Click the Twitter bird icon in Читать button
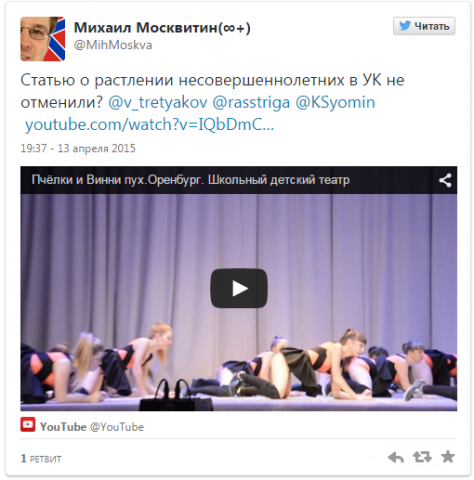The height and width of the screenshot is (480, 474). [x=405, y=26]
